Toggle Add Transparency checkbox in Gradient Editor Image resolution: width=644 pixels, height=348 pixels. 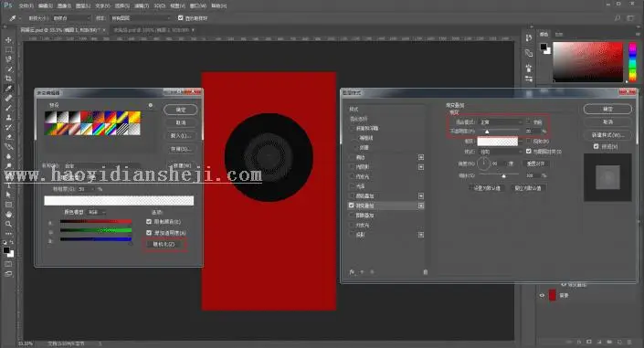pos(149,233)
